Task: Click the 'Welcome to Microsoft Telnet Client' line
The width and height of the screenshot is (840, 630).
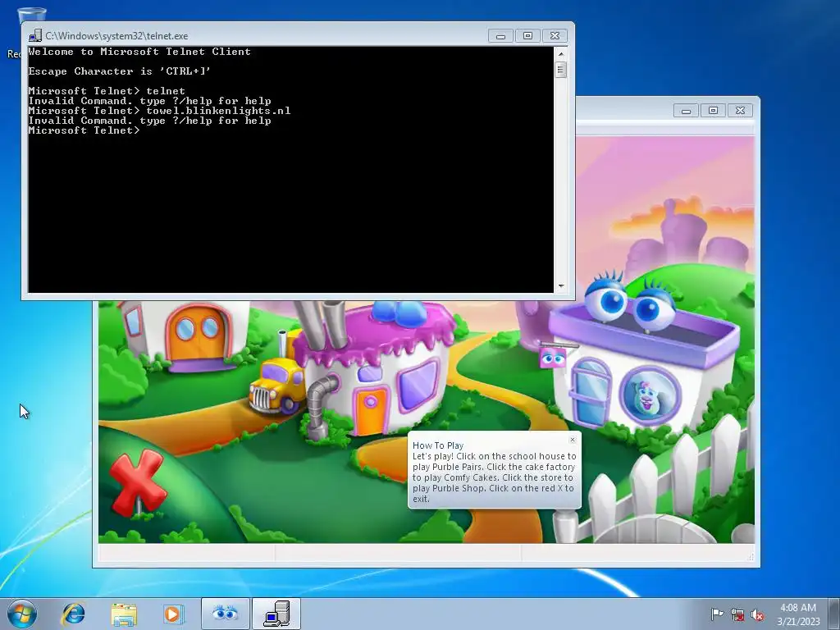Action: (139, 52)
